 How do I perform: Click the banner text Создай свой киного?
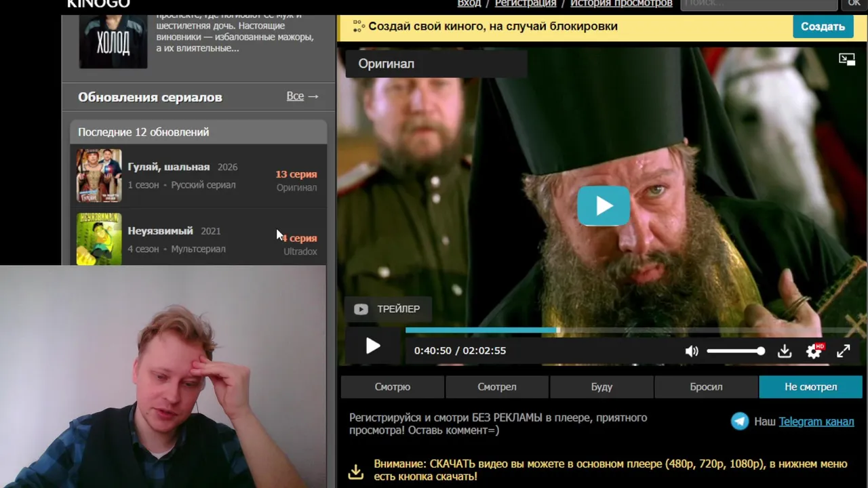click(x=493, y=26)
